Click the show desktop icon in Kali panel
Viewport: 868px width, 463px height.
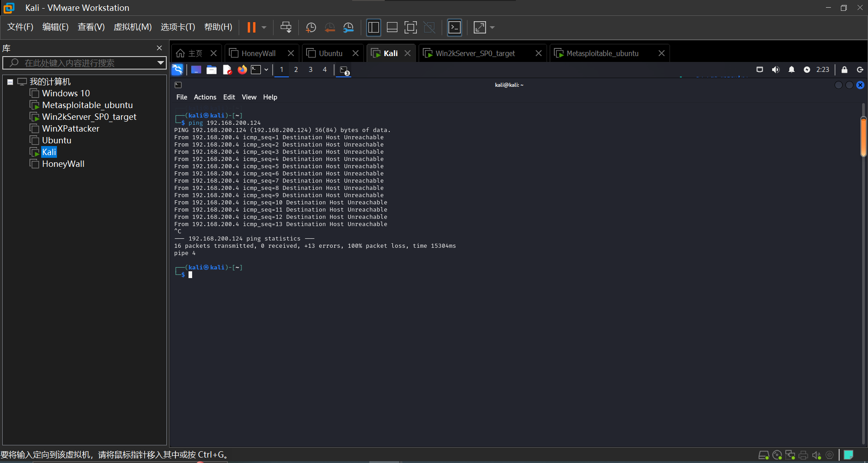[196, 70]
